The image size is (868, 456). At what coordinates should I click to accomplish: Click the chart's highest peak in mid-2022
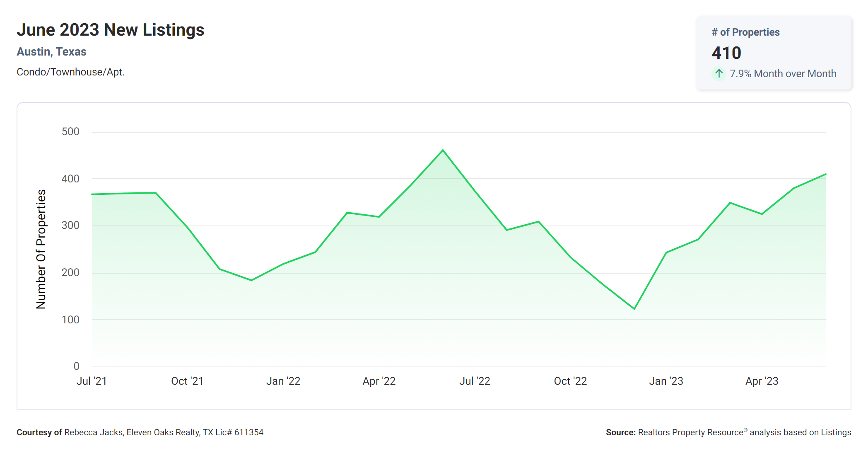(443, 150)
